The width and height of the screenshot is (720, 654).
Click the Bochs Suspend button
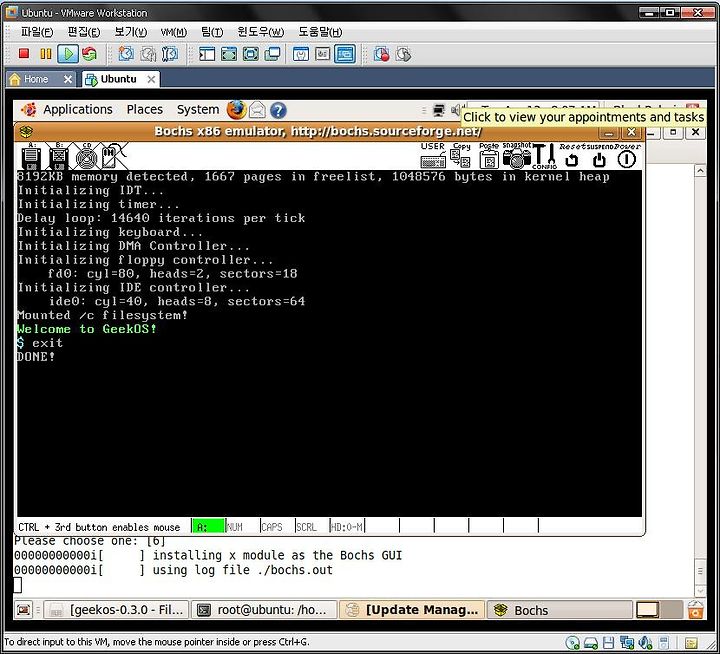point(599,156)
